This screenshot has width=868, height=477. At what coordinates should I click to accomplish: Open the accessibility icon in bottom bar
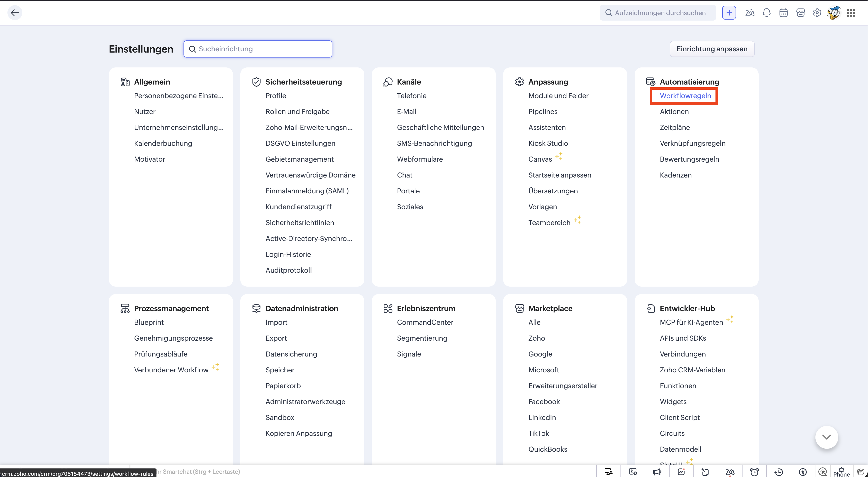(803, 472)
